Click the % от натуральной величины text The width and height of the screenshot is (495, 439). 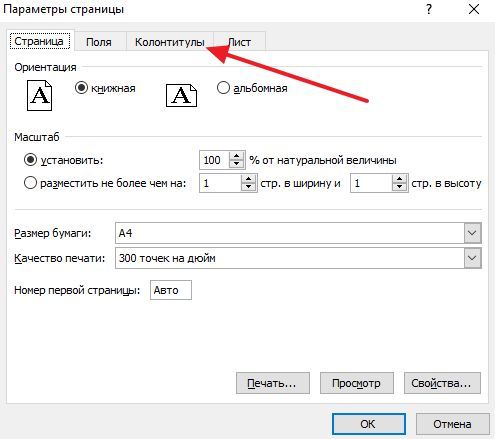[x=323, y=160]
